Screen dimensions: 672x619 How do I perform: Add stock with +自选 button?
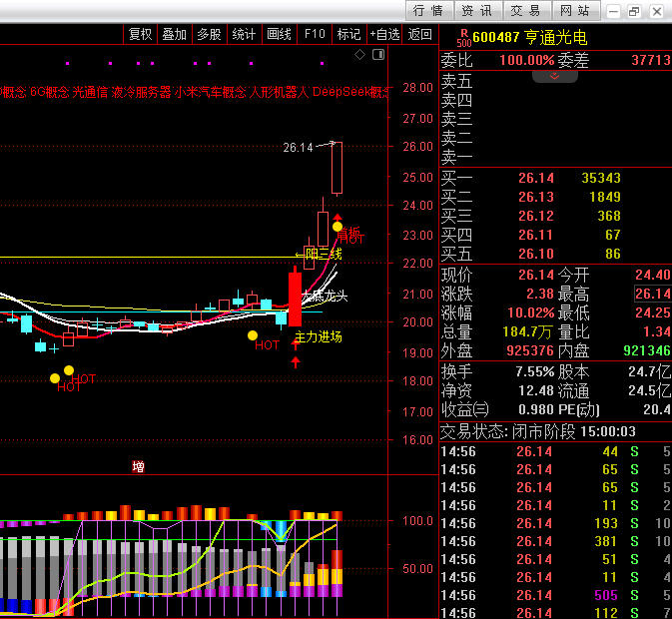384,34
